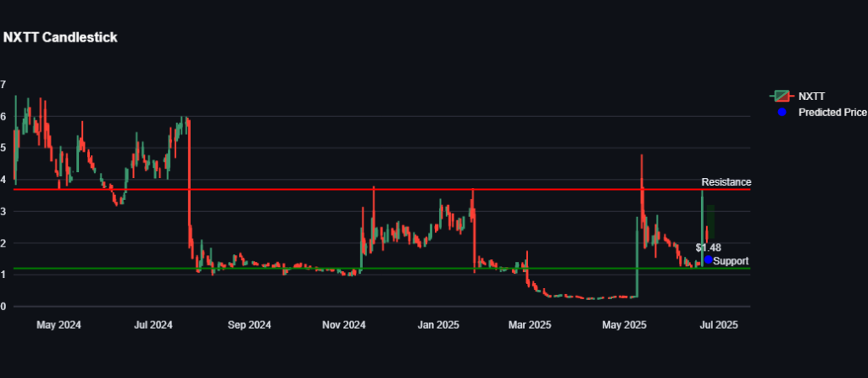The width and height of the screenshot is (868, 378).
Task: Click the NXTT candlestick legend icon
Action: point(782,97)
